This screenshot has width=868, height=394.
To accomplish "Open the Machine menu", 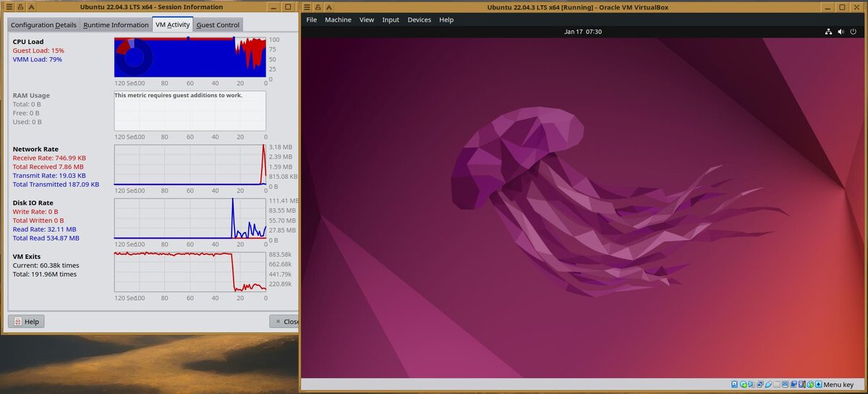I will tap(338, 20).
